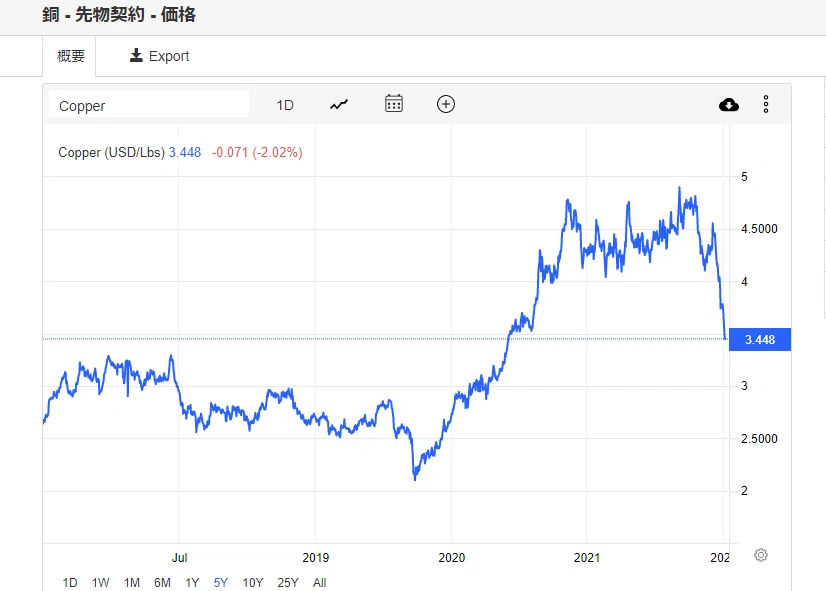826x591 pixels.
Task: Set the chart range to 1W
Action: point(100,583)
